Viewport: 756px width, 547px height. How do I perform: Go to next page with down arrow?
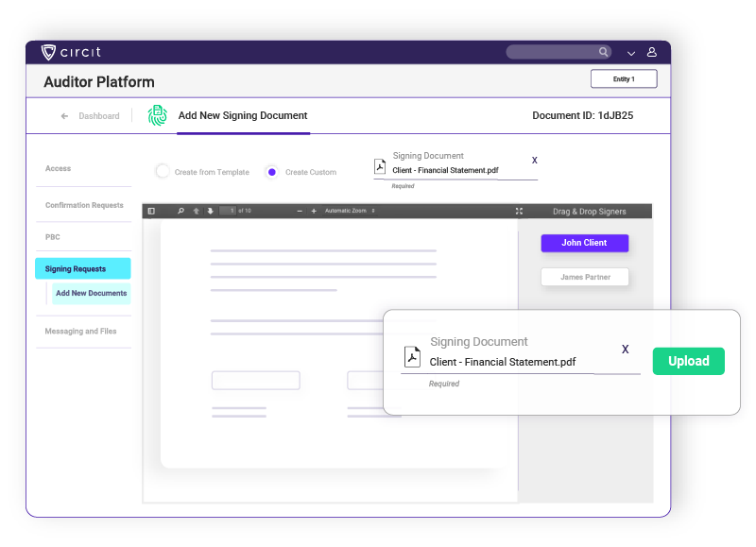[x=210, y=211]
